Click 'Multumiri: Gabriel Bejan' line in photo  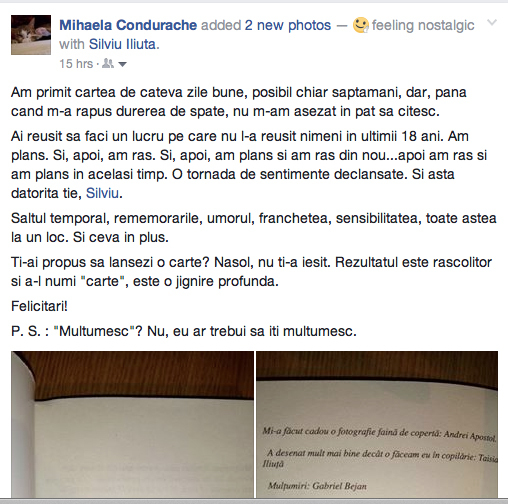tap(317, 486)
